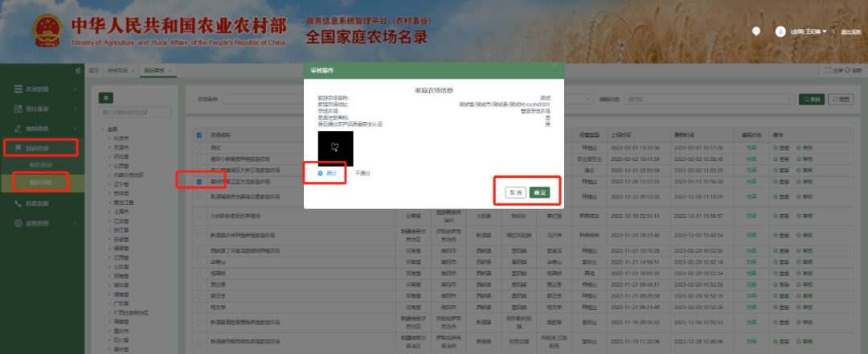Switch to the 赋码审核 tab

pyautogui.click(x=154, y=70)
